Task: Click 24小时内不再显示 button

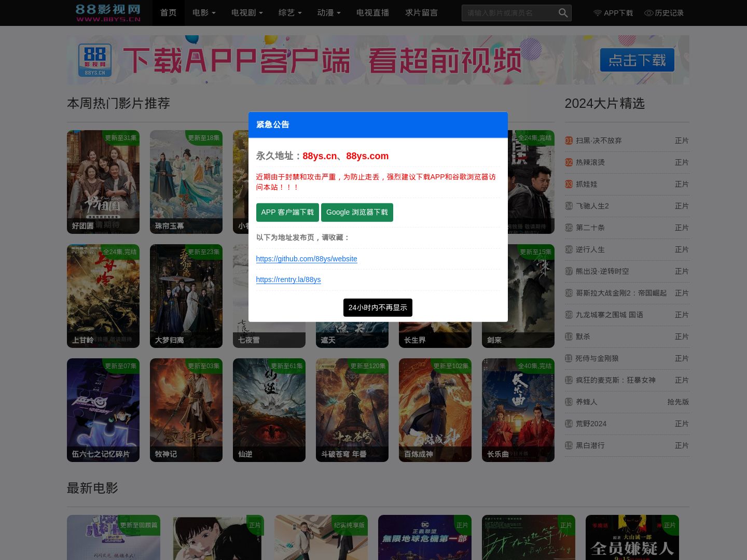Action: 378,307
